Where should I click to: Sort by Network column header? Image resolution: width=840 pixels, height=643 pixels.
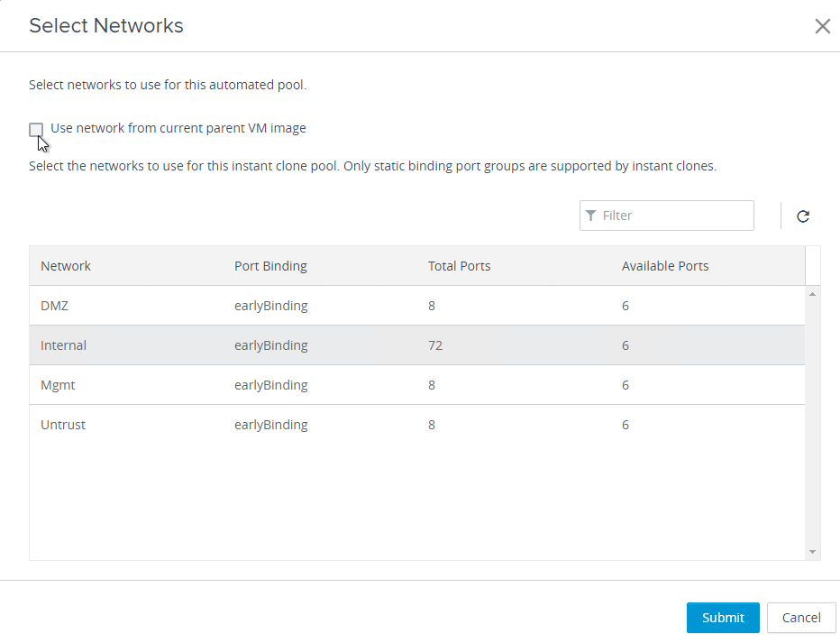pyautogui.click(x=66, y=266)
